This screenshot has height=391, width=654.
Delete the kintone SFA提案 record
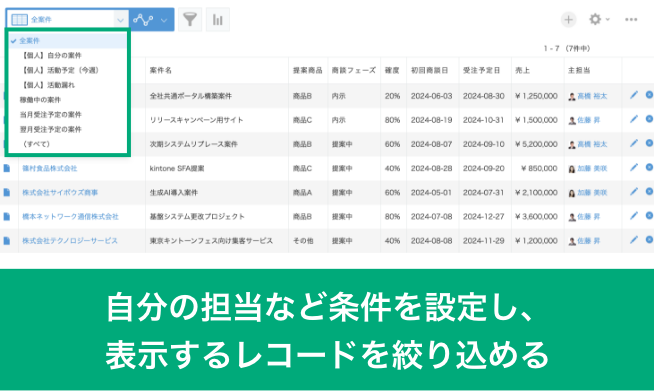[x=649, y=167]
